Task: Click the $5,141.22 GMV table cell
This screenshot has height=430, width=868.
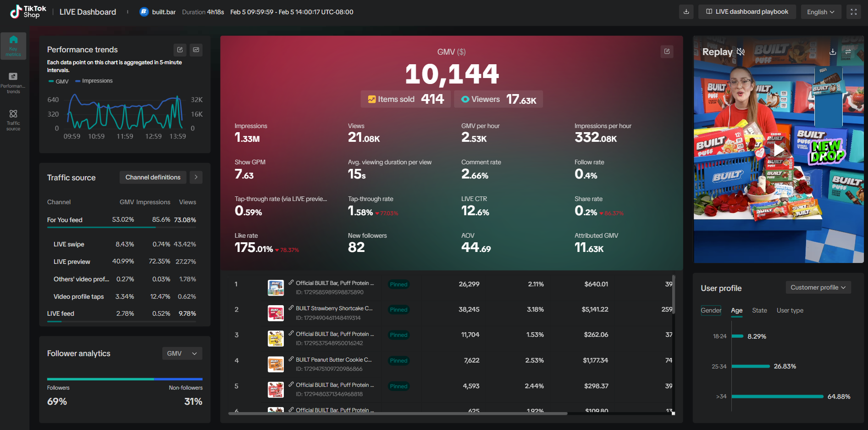Action: [595, 309]
